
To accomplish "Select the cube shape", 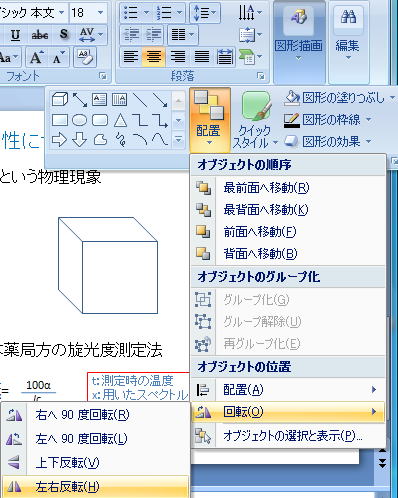I will coord(60,99).
